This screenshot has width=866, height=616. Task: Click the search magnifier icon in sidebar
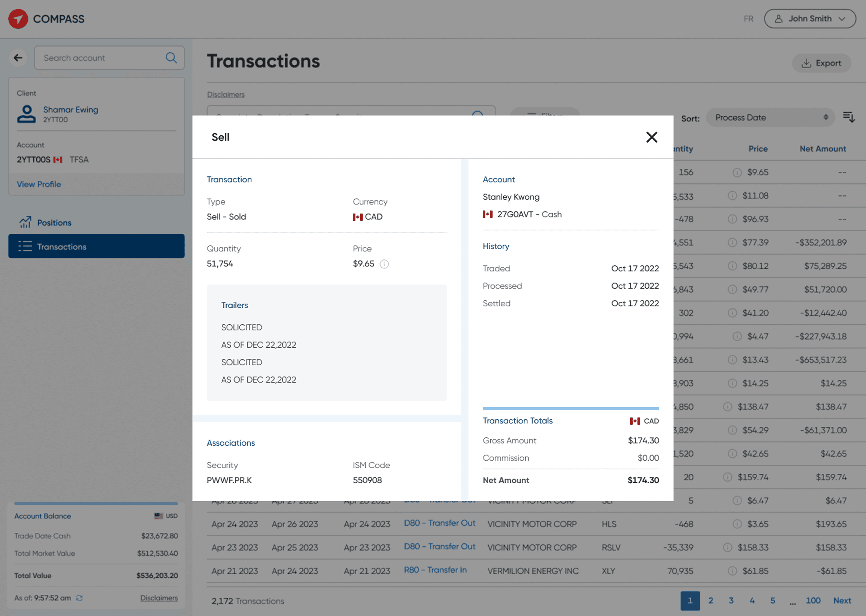171,58
